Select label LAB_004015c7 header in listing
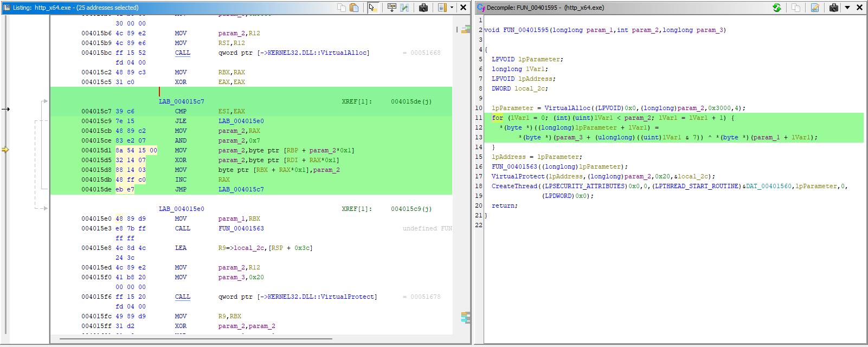 click(182, 101)
